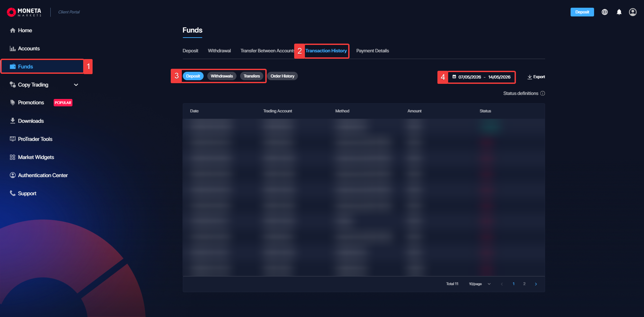The height and width of the screenshot is (317, 644).
Task: Open Market Widgets in sidebar
Action: (x=36, y=157)
